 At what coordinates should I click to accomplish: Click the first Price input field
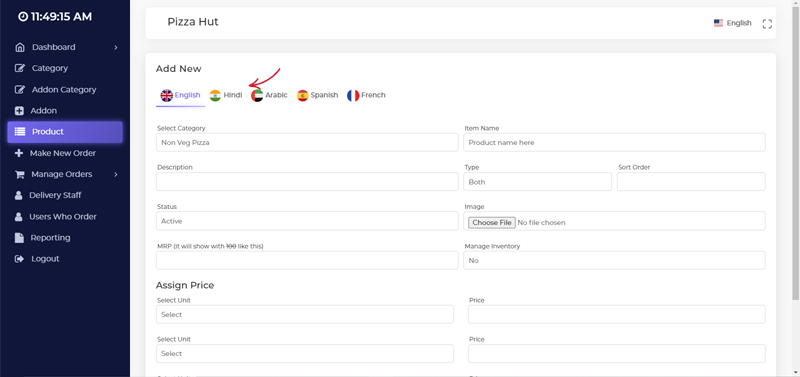617,314
